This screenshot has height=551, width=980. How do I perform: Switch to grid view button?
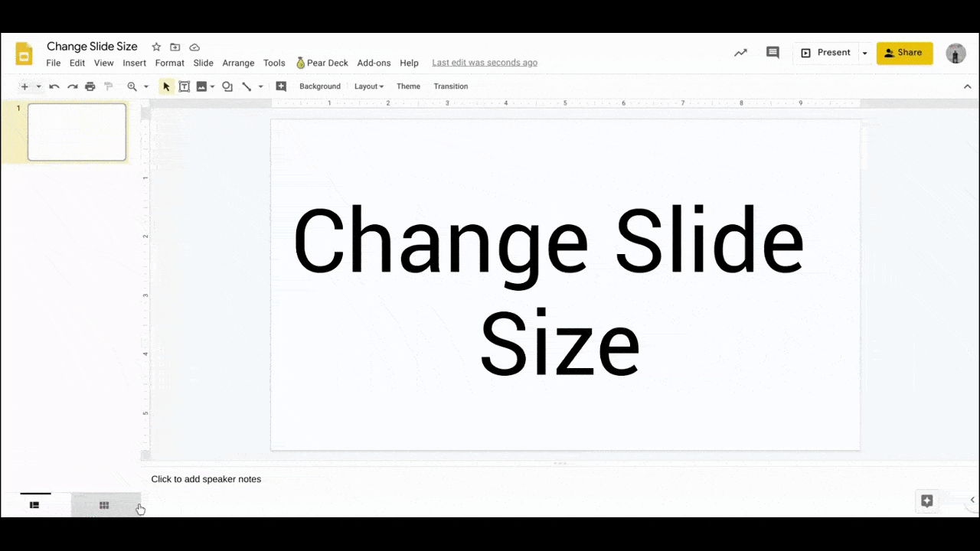pyautogui.click(x=104, y=505)
